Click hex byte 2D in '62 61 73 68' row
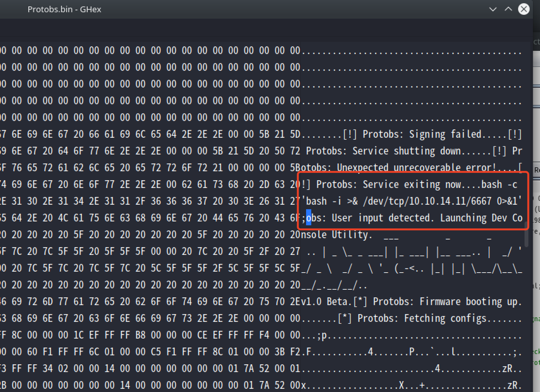Viewport: 540px width, 392px height. tap(264, 184)
